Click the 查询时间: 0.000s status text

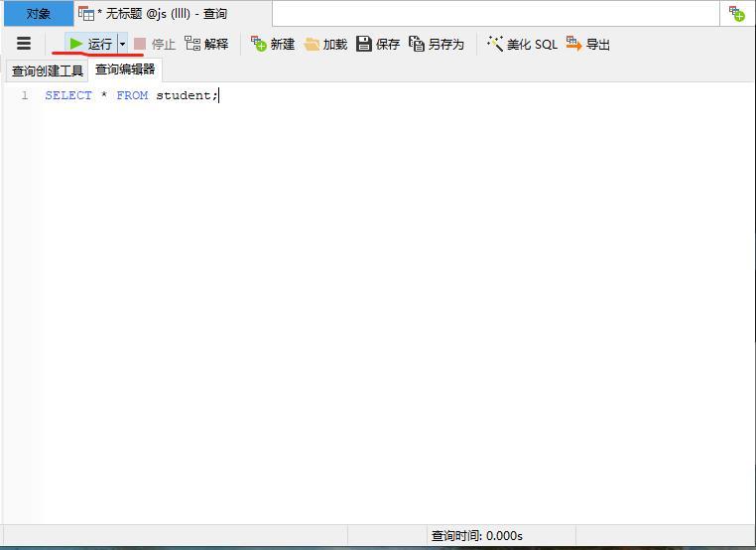click(477, 535)
